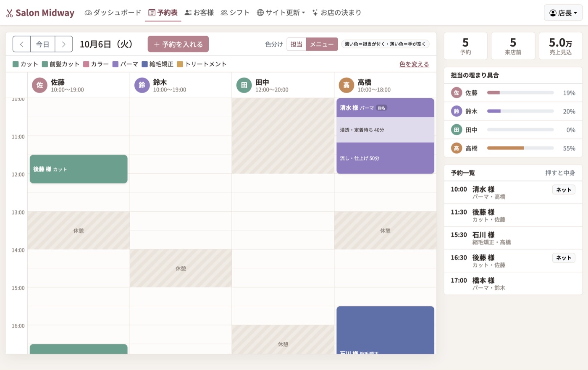Click 佐藤's avatar in 担当の埋まり具合
Viewport: 588px width, 370px height.
click(457, 93)
